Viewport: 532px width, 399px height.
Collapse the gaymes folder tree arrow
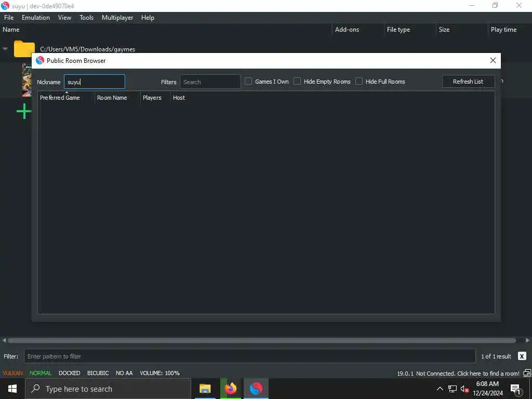5,49
